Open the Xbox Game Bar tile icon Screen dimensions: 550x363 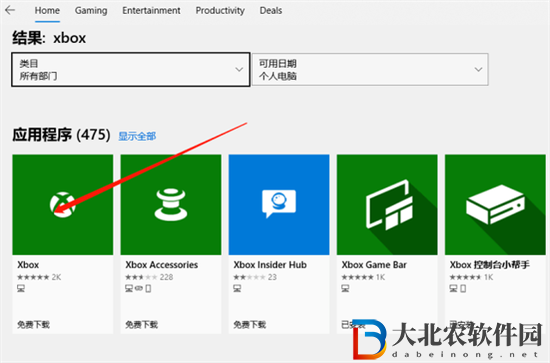[387, 204]
